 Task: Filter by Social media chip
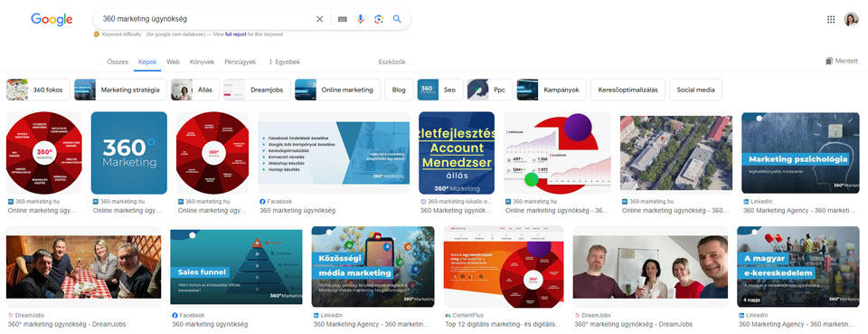[x=695, y=90]
